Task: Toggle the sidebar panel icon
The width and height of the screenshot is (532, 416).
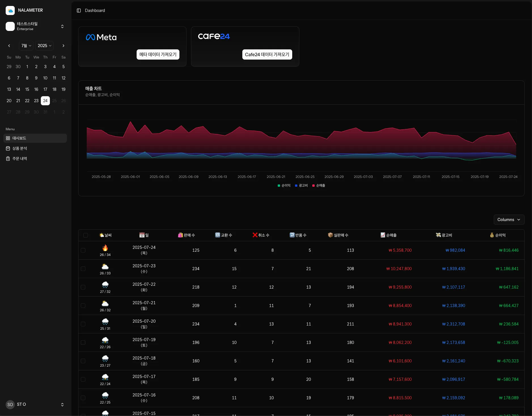Action: point(79,10)
